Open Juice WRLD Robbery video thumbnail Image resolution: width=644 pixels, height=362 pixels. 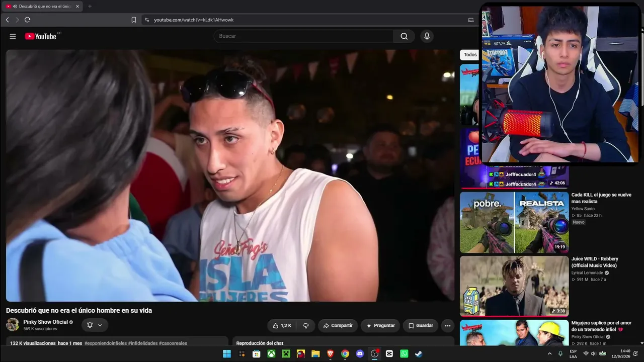coord(514,286)
